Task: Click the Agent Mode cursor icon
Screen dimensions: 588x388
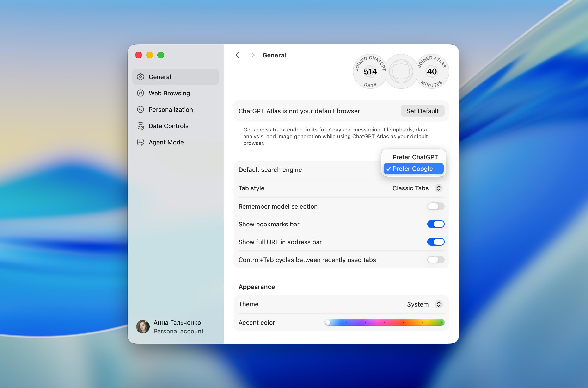Action: (x=141, y=142)
